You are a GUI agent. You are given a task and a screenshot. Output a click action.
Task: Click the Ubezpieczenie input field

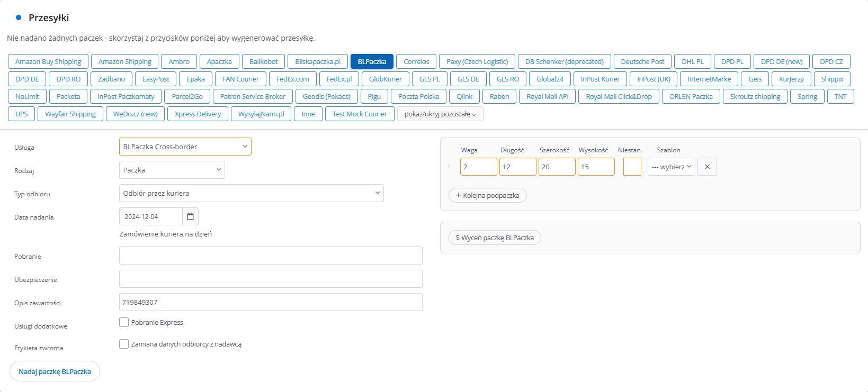click(271, 279)
